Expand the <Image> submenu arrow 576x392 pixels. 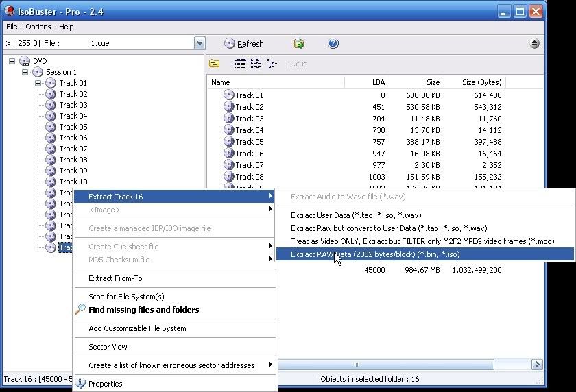pyautogui.click(x=271, y=209)
